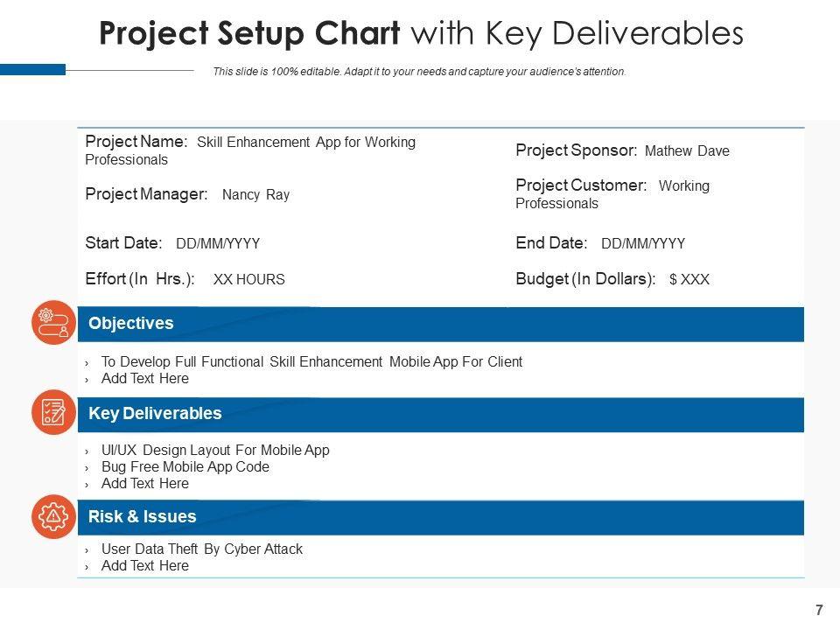Click the Project Customer field
The height and width of the screenshot is (630, 840).
pos(612,194)
